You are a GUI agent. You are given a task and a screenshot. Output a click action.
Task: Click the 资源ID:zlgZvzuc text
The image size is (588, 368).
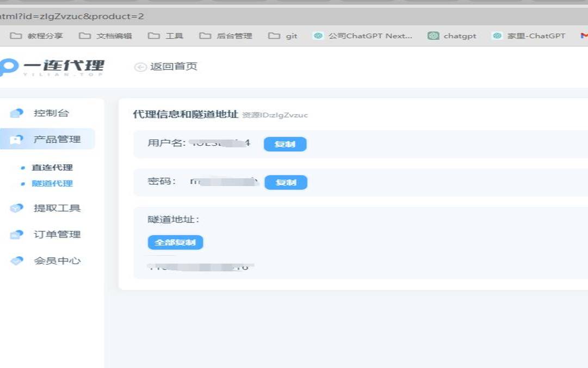tap(275, 115)
